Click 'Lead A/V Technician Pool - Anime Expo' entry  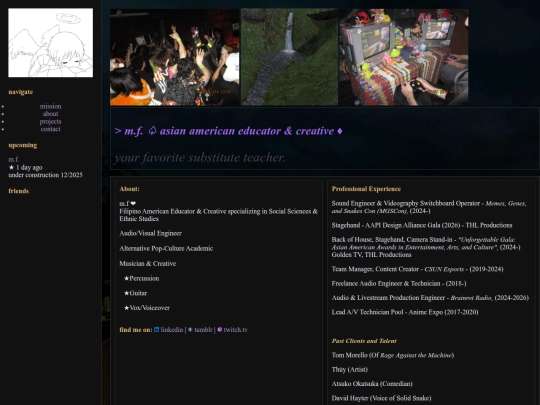(405, 312)
